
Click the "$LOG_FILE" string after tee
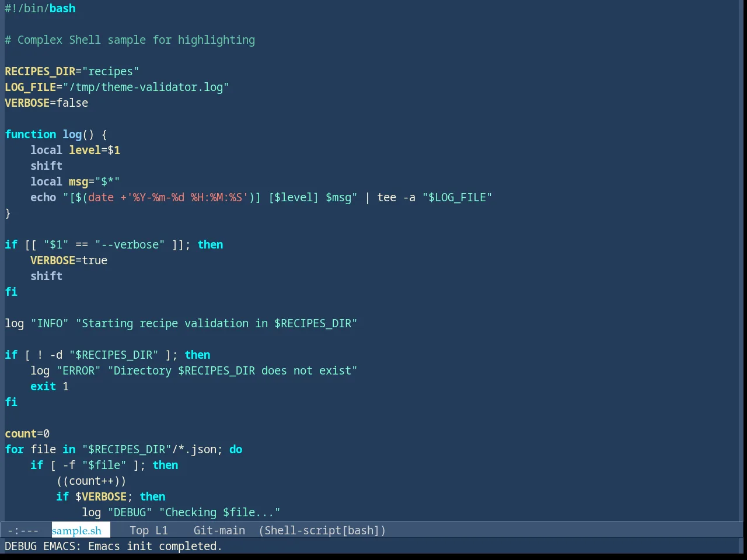(x=458, y=197)
